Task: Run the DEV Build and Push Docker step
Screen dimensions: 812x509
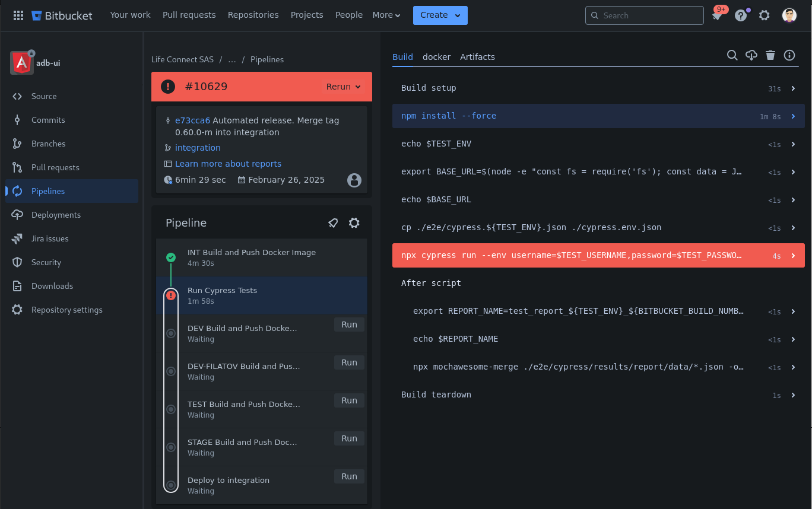Action: click(x=349, y=325)
